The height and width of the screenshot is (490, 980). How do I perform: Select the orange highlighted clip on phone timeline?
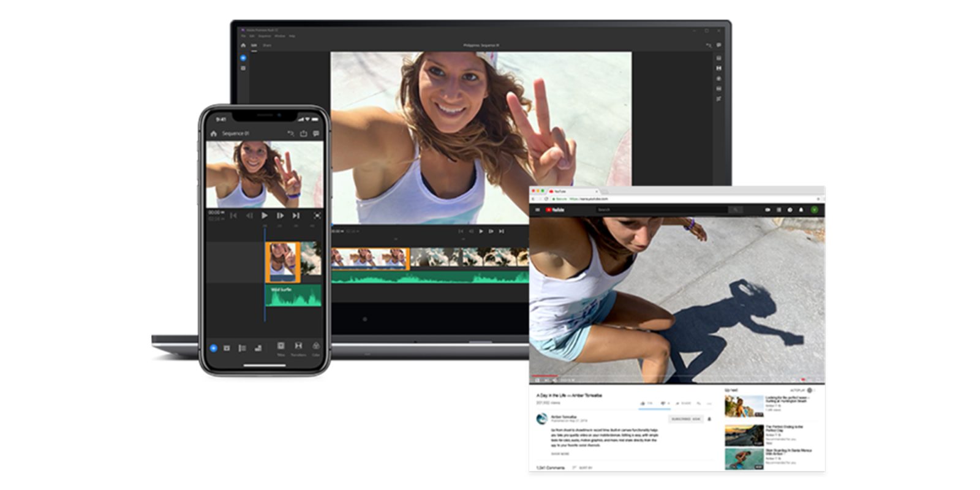[x=282, y=262]
